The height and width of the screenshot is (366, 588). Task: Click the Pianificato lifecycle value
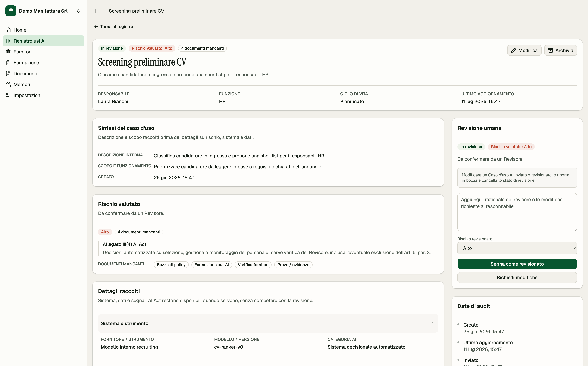[x=352, y=101]
